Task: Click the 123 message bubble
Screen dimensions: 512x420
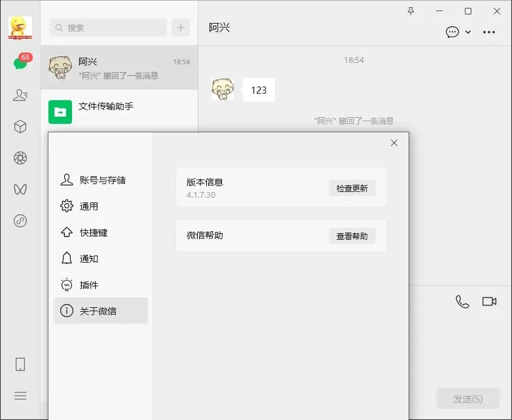Action: [x=259, y=90]
